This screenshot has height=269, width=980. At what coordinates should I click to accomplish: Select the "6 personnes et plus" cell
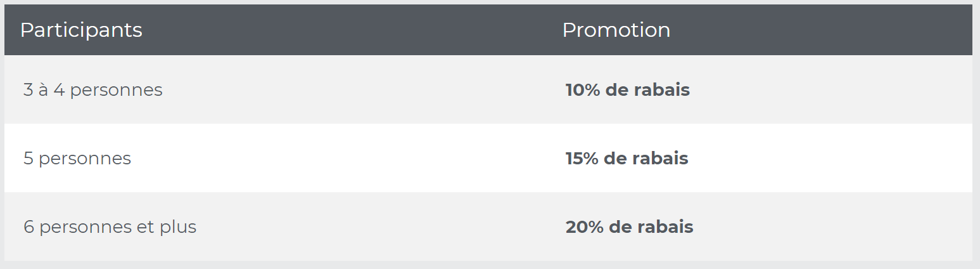click(110, 227)
